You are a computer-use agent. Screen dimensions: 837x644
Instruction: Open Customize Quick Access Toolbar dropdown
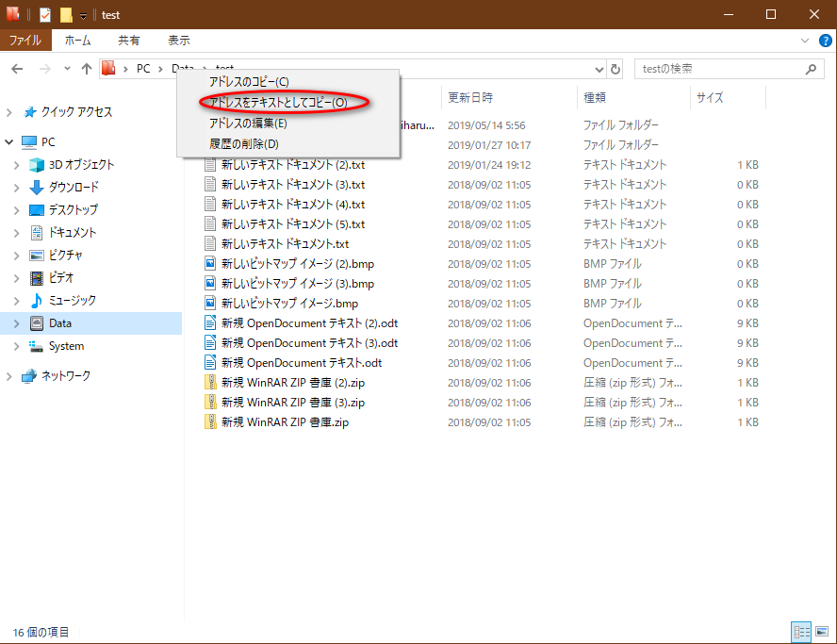pos(83,15)
